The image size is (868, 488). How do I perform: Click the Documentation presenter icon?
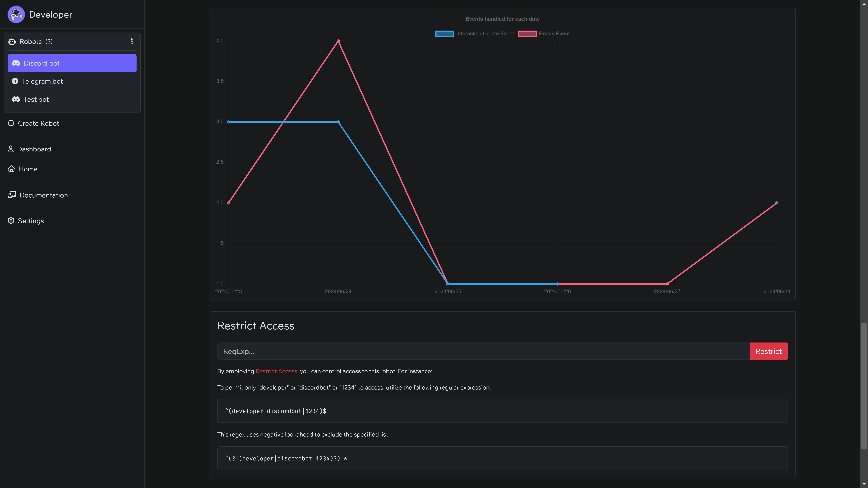pos(12,195)
